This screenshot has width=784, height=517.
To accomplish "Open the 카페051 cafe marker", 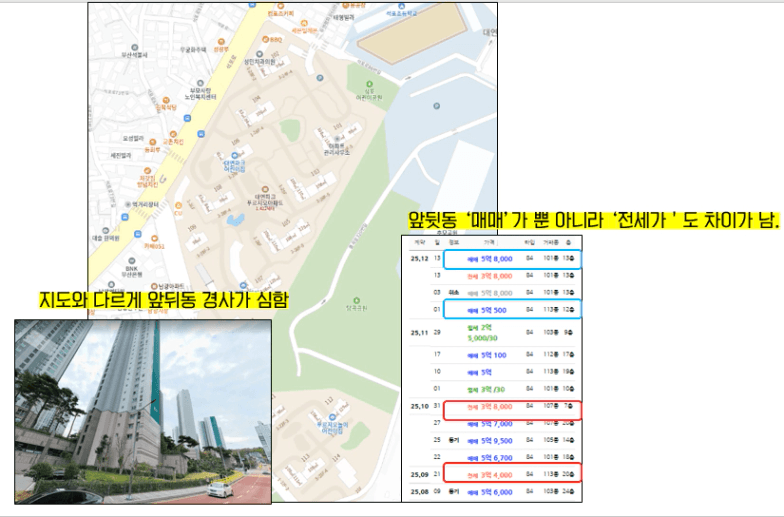I will 154,238.
